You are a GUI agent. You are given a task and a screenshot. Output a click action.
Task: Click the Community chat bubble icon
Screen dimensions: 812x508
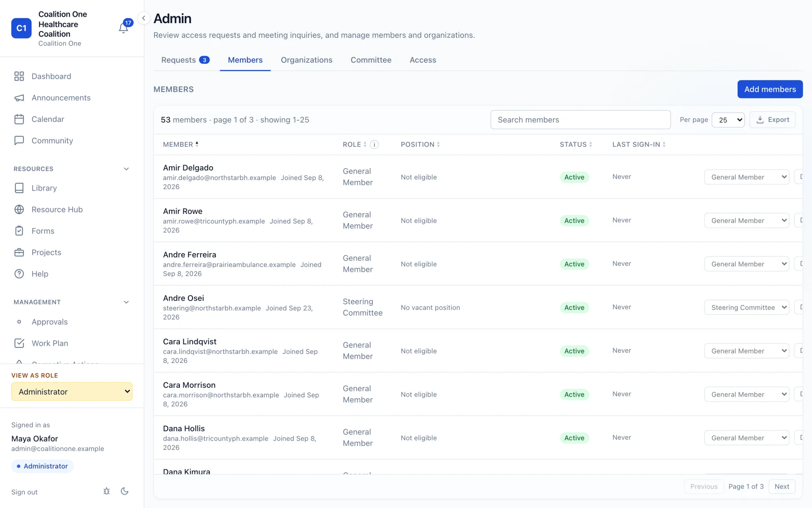19,141
